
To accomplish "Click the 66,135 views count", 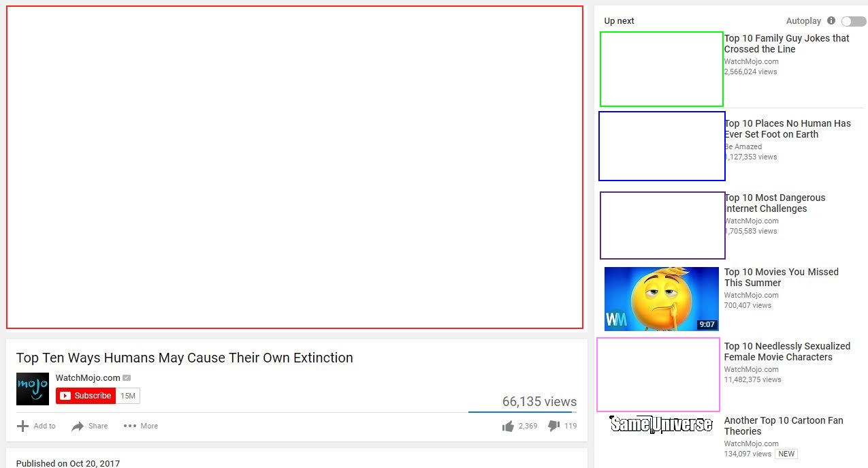I will (x=539, y=402).
